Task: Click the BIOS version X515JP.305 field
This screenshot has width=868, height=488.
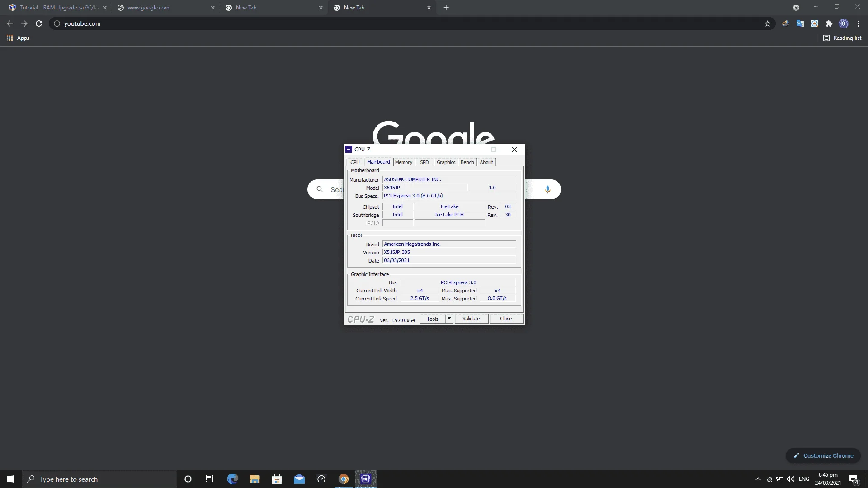Action: (449, 252)
